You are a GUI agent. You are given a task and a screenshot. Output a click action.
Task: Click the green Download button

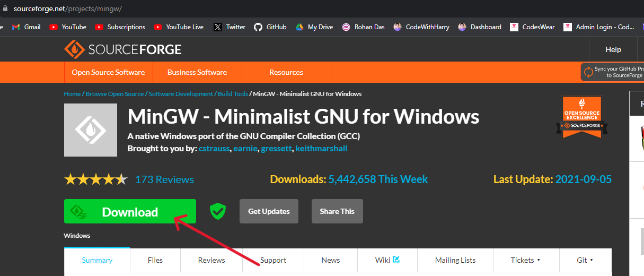(130, 212)
